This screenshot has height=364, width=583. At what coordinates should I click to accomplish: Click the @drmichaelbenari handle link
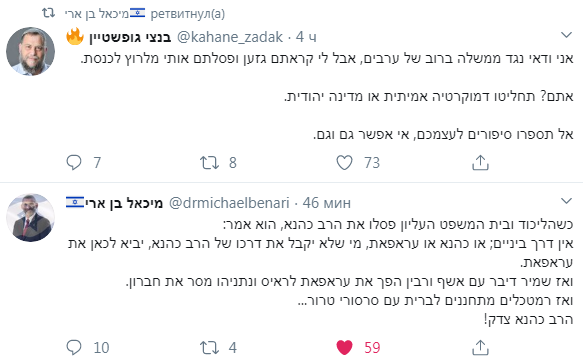pos(229,203)
